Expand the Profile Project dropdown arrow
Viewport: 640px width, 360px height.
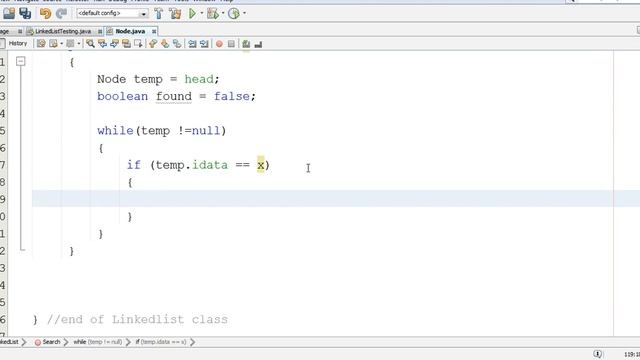tap(244, 13)
